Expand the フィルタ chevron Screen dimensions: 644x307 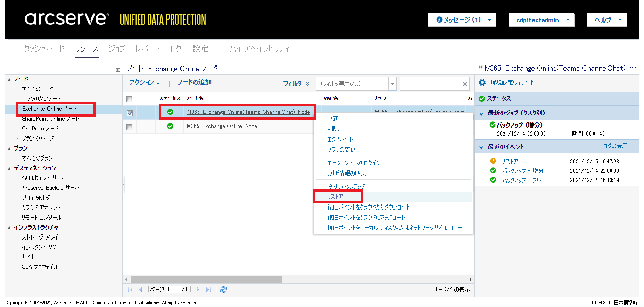(x=308, y=84)
